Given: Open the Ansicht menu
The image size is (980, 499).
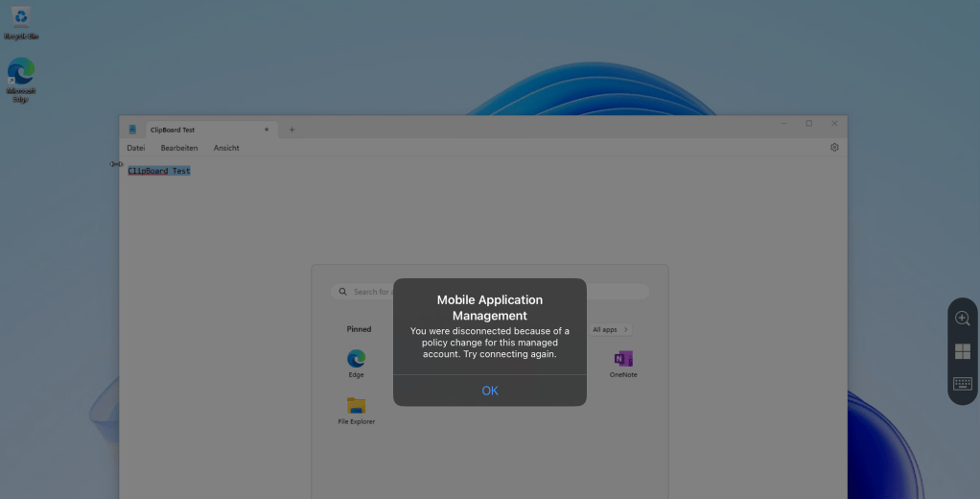Looking at the screenshot, I should 226,148.
